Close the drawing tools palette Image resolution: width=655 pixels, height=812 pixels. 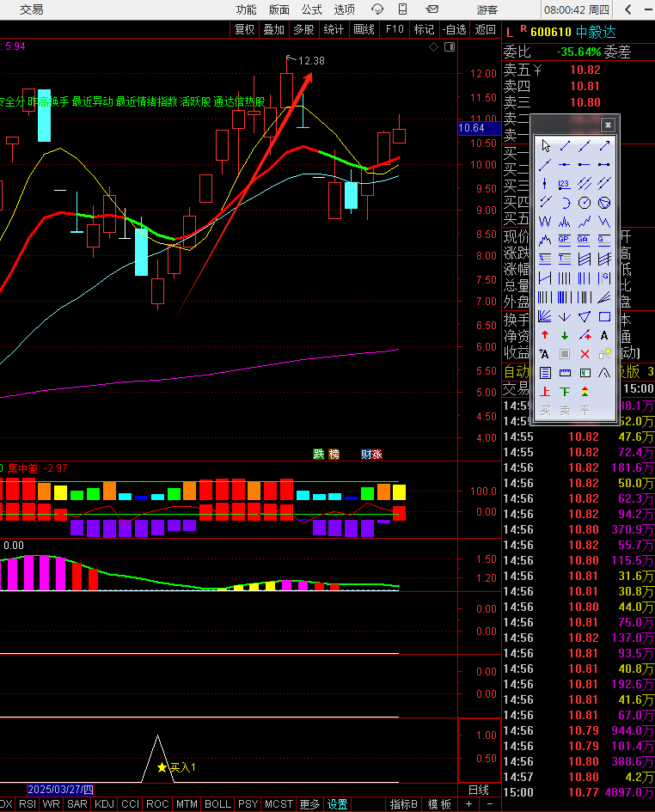pos(608,125)
